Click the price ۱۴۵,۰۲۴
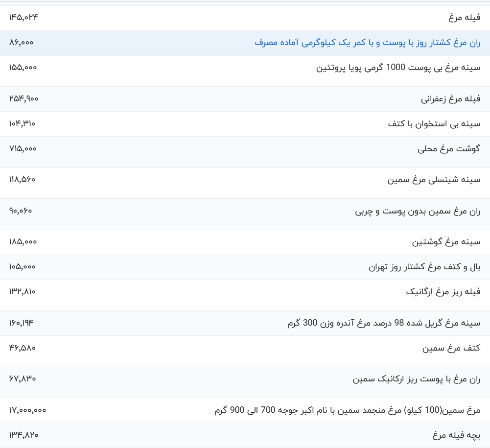Image resolution: width=490 pixels, height=448 pixels. (23, 17)
